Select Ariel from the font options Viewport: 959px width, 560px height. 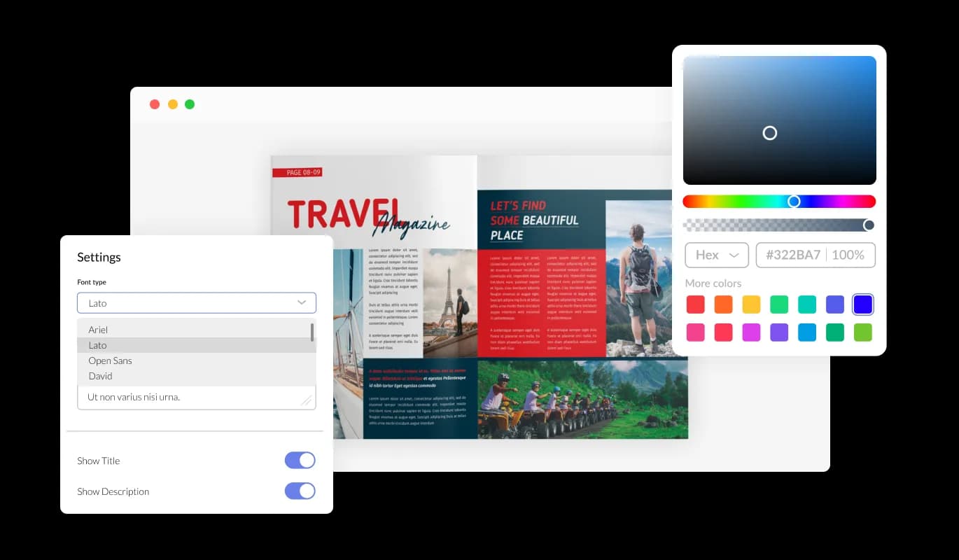[98, 330]
